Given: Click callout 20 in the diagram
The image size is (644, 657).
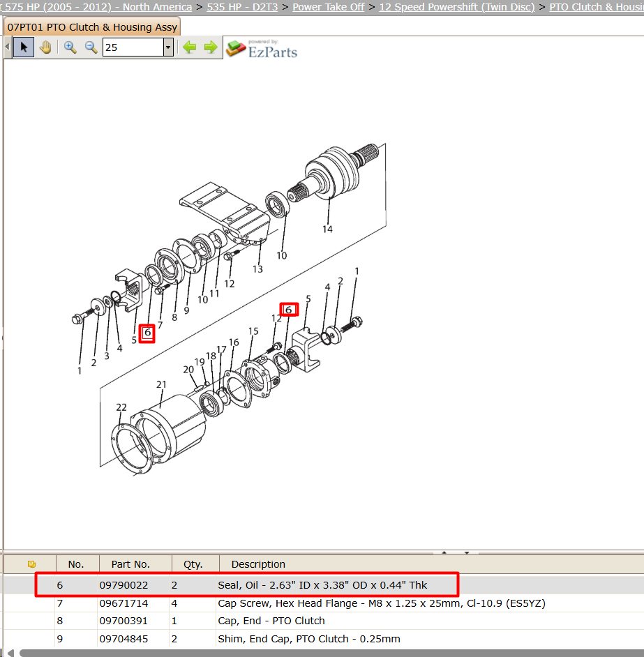Looking at the screenshot, I should coord(188,370).
